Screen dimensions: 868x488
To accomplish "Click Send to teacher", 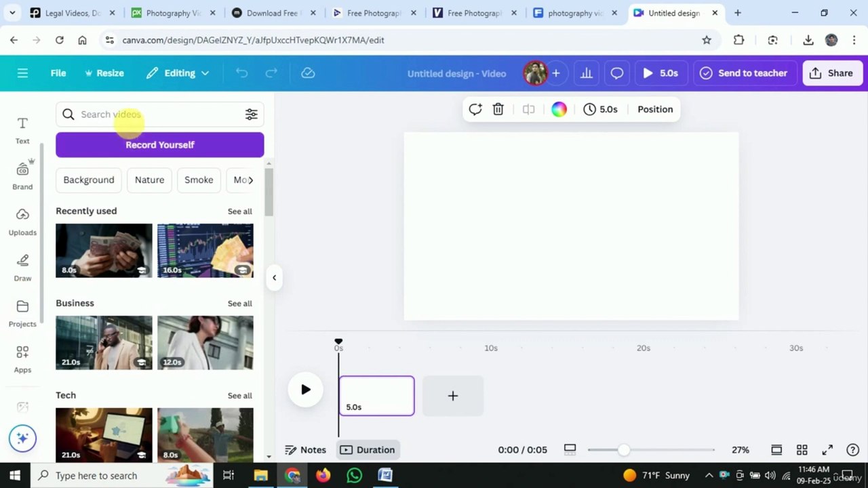I will (744, 73).
